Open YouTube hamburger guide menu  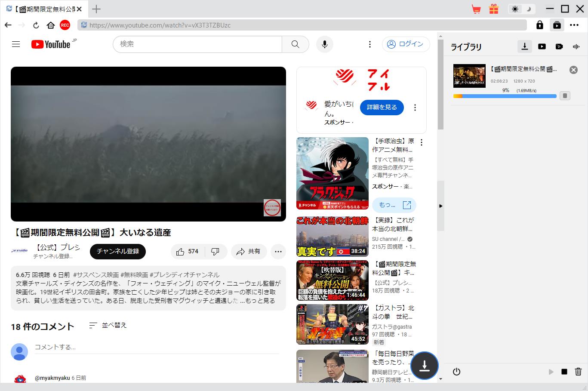16,44
